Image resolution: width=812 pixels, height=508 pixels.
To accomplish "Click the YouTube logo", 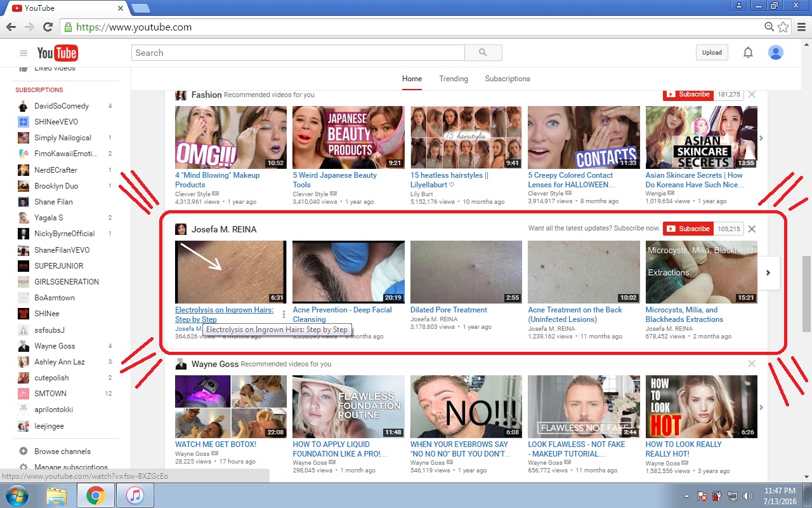I will pyautogui.click(x=57, y=53).
